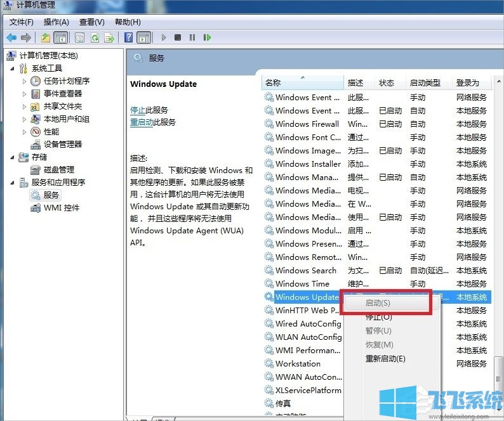Click the Back arrow toolbar icon
Image resolution: width=504 pixels, height=421 pixels.
click(11, 37)
